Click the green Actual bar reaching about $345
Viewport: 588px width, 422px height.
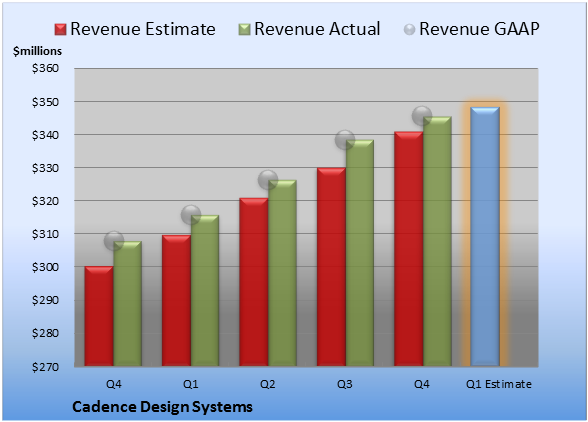(437, 241)
